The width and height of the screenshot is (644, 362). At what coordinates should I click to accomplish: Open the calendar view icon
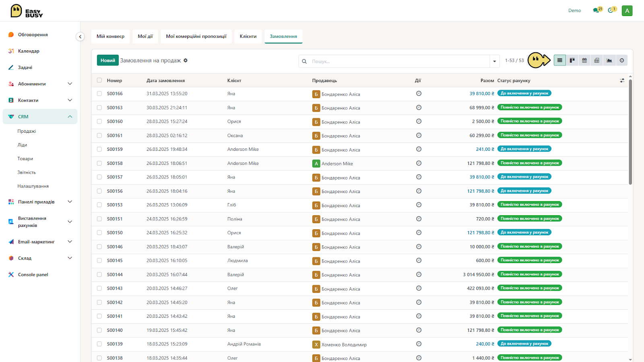(x=584, y=60)
